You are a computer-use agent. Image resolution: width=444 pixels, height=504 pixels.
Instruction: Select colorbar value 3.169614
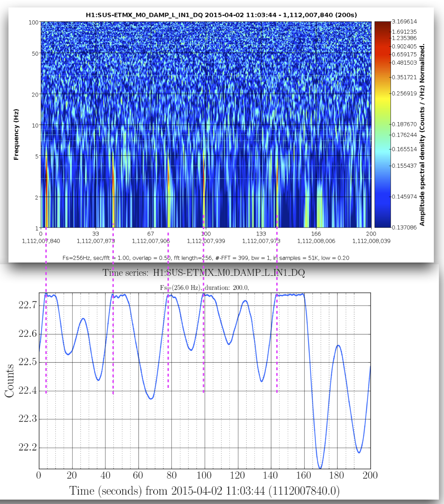click(x=404, y=22)
